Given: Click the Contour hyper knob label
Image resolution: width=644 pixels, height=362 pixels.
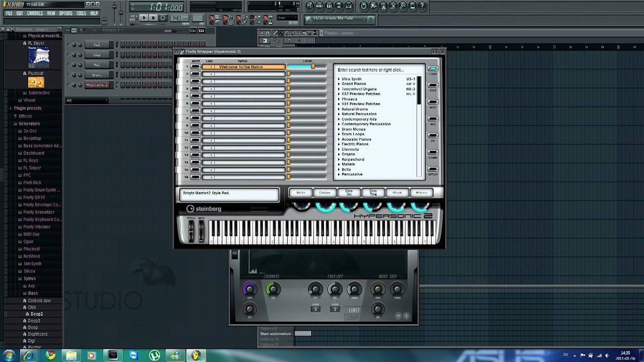Looking at the screenshot, I should (x=325, y=193).
